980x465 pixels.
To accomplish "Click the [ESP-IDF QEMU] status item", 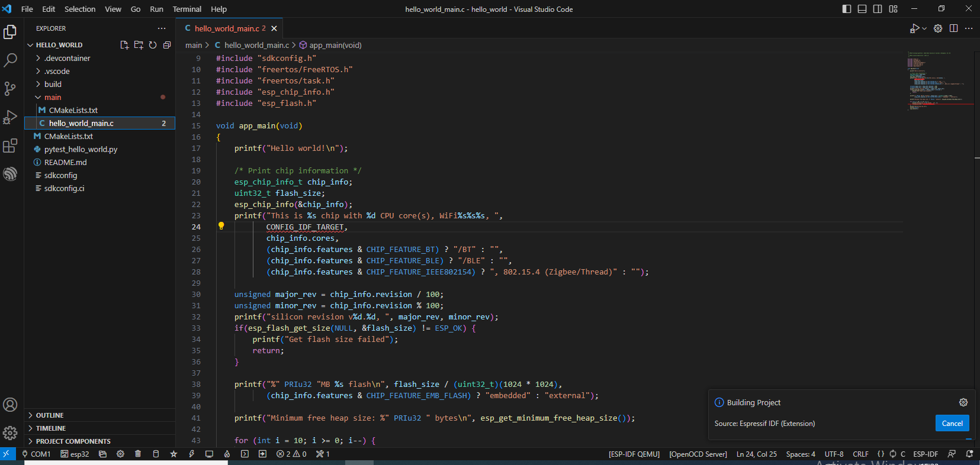I will [x=634, y=454].
